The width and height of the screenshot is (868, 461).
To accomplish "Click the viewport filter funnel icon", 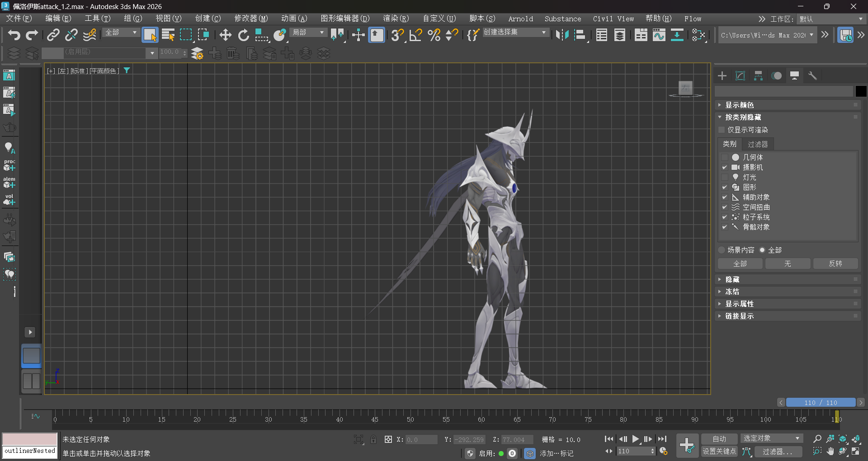I will pos(127,71).
